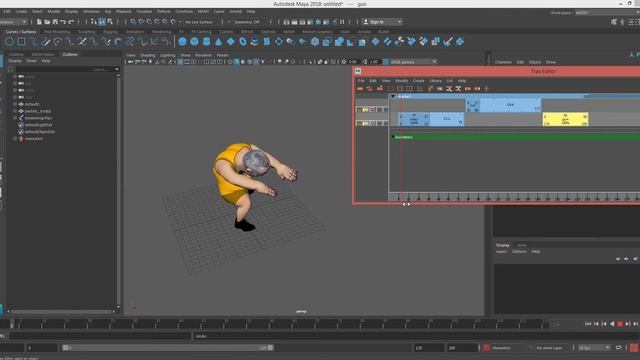Create a polygon plane from shelf
This screenshot has height=360, width=640.
click(231, 41)
